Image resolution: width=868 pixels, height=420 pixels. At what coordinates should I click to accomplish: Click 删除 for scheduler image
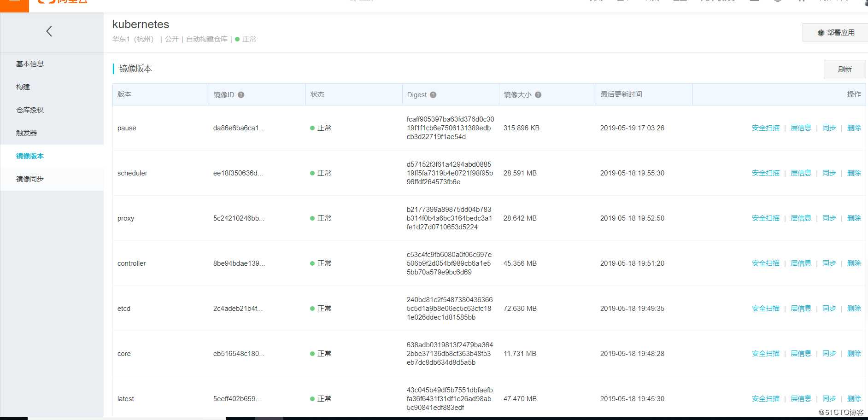(x=854, y=173)
